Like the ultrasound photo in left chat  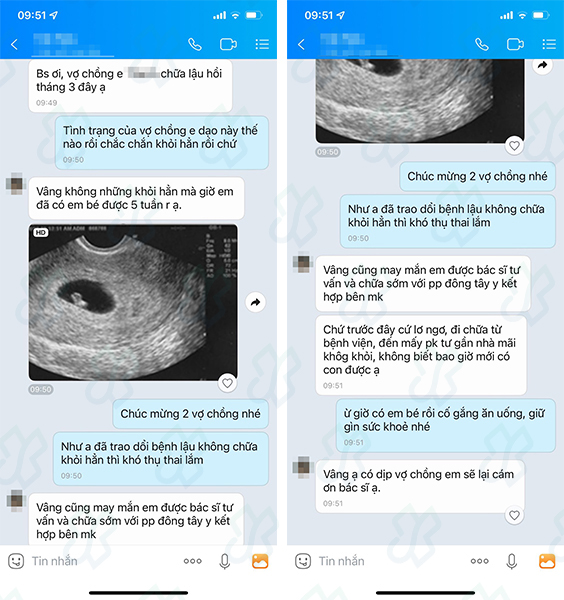coord(227,383)
